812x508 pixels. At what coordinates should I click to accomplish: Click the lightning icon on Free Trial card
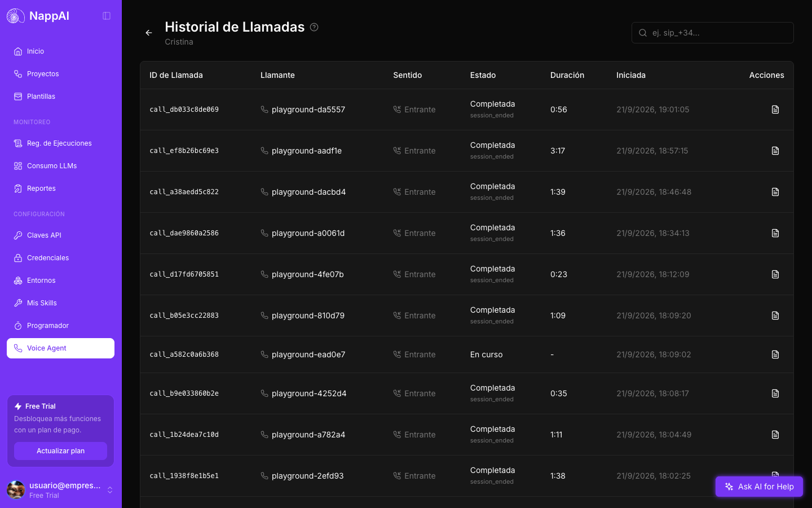18,406
